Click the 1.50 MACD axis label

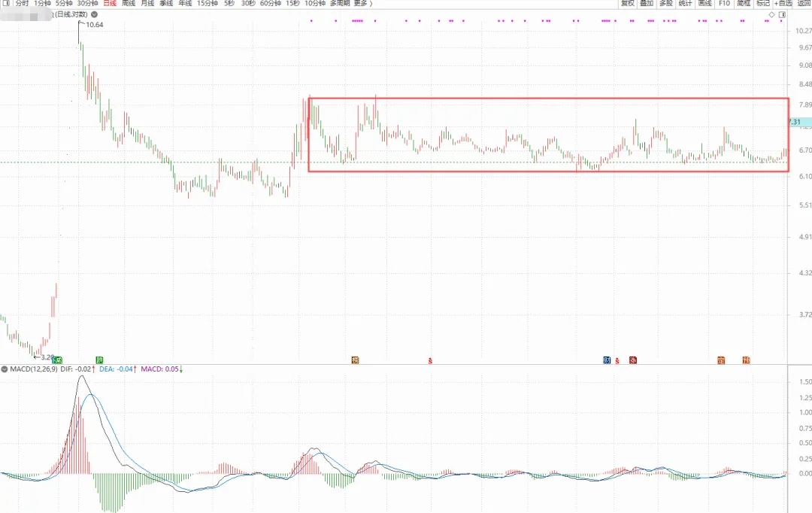(805, 382)
